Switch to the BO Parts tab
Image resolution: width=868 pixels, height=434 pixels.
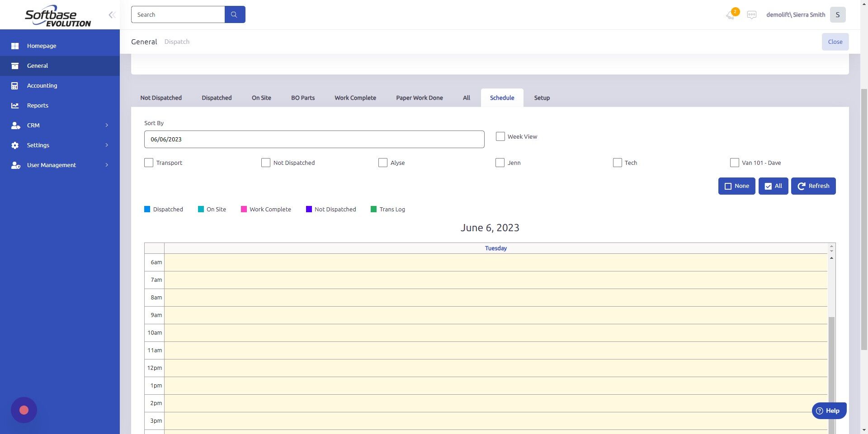pos(303,98)
